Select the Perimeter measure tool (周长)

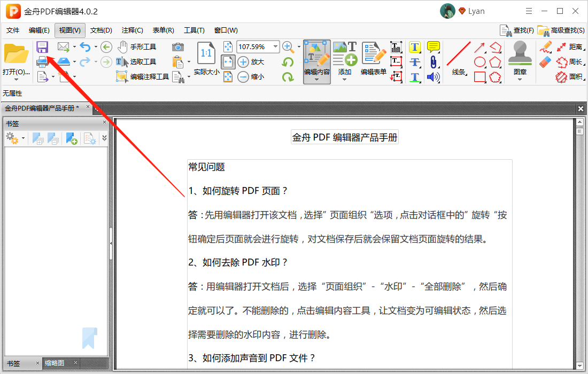pyautogui.click(x=570, y=62)
